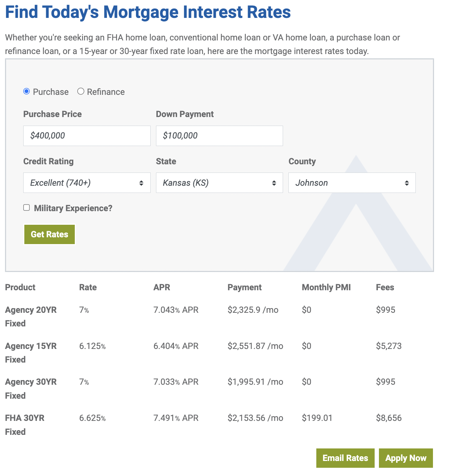Click the Email Rates button
The height and width of the screenshot is (476, 453).
tap(345, 458)
